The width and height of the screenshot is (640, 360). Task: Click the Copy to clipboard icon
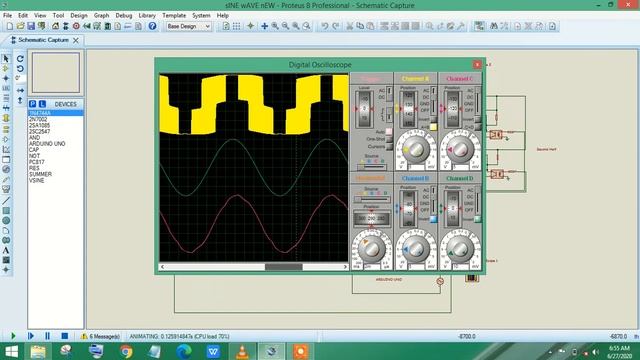(x=360, y=26)
